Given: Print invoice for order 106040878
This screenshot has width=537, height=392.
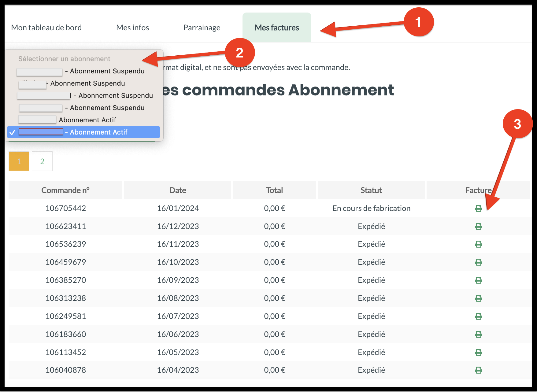Looking at the screenshot, I should pos(479,370).
